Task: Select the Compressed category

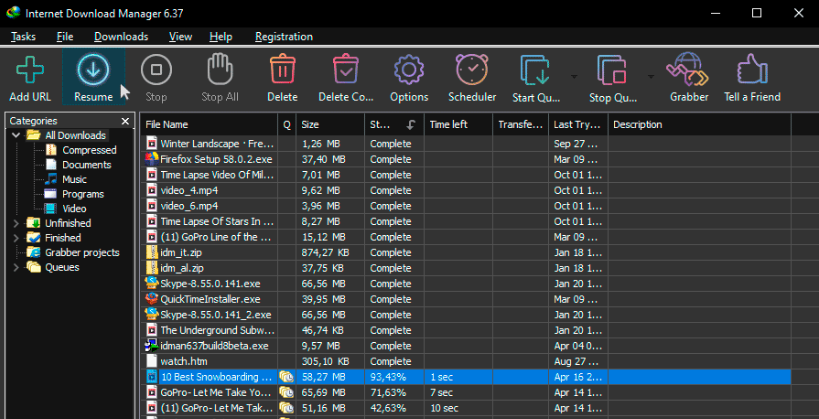Action: point(89,150)
